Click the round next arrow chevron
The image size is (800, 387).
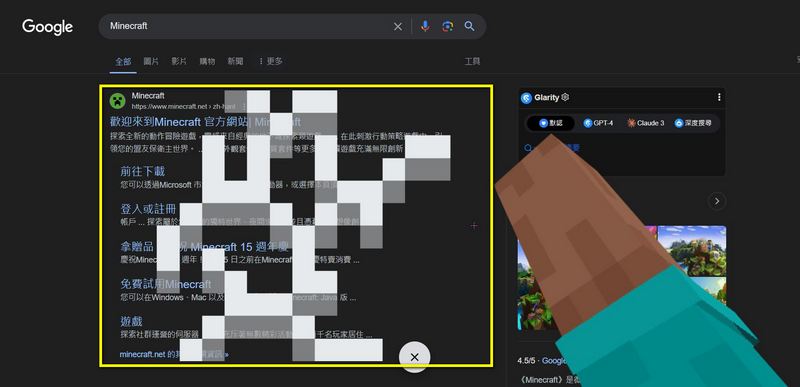(717, 201)
